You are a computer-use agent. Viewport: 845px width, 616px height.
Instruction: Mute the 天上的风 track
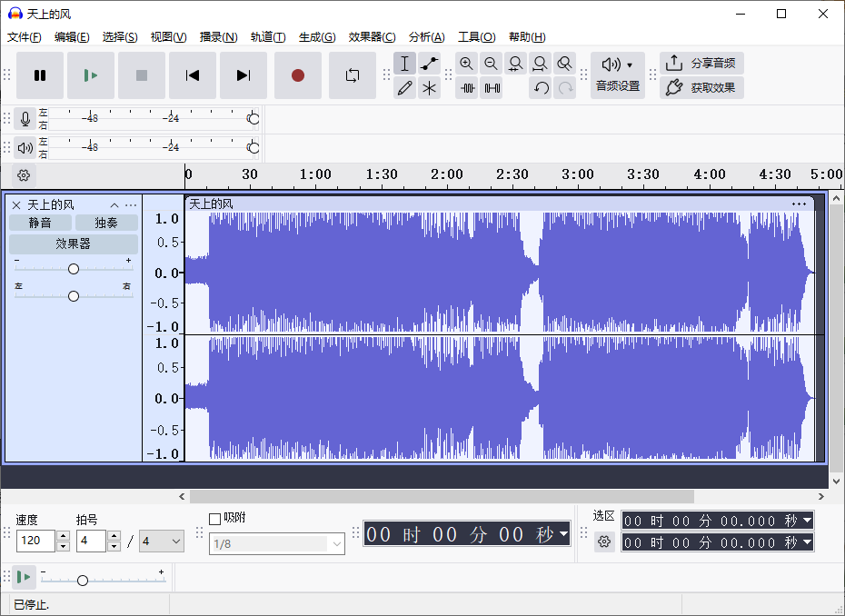(40, 222)
